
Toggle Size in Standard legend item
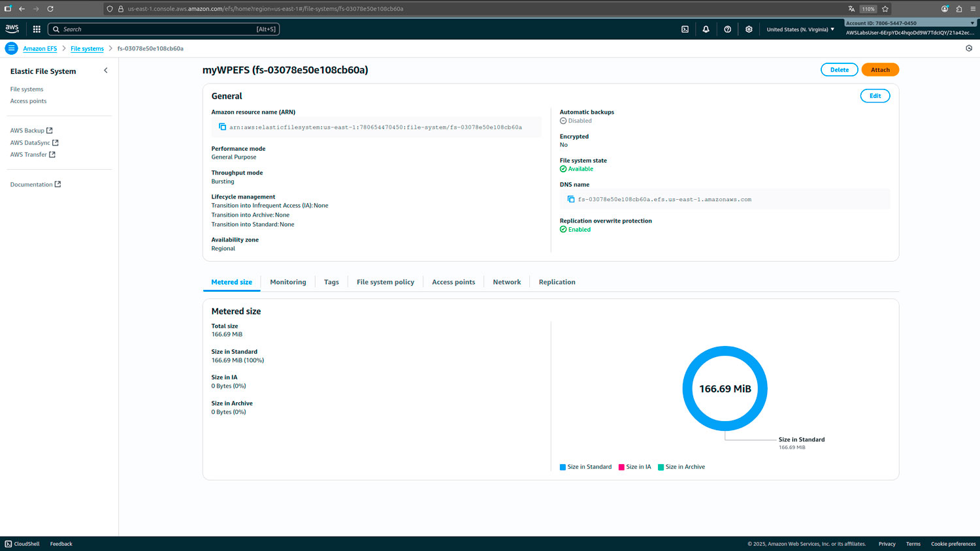pyautogui.click(x=585, y=467)
